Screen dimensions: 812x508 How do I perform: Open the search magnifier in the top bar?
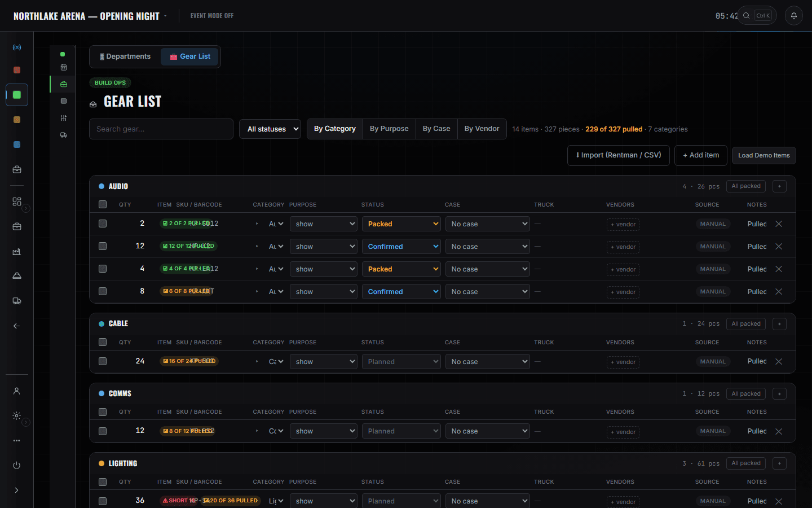pyautogui.click(x=746, y=16)
